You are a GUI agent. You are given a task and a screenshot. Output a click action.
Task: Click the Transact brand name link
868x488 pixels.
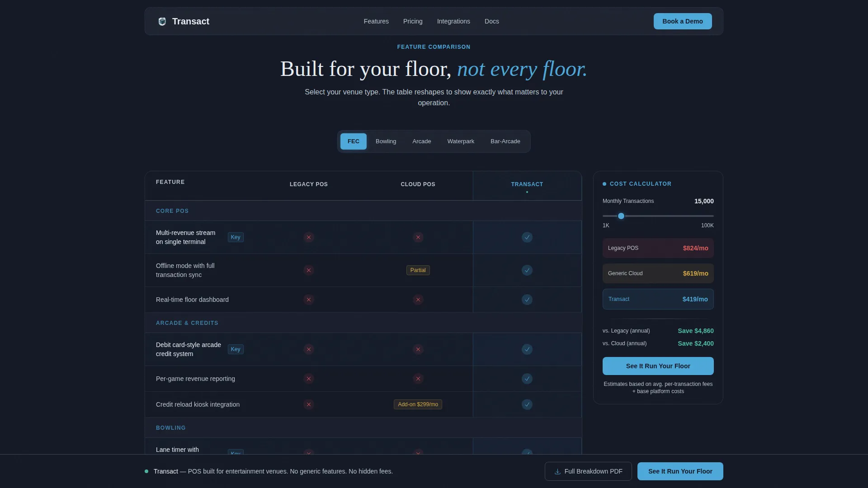[x=191, y=21]
